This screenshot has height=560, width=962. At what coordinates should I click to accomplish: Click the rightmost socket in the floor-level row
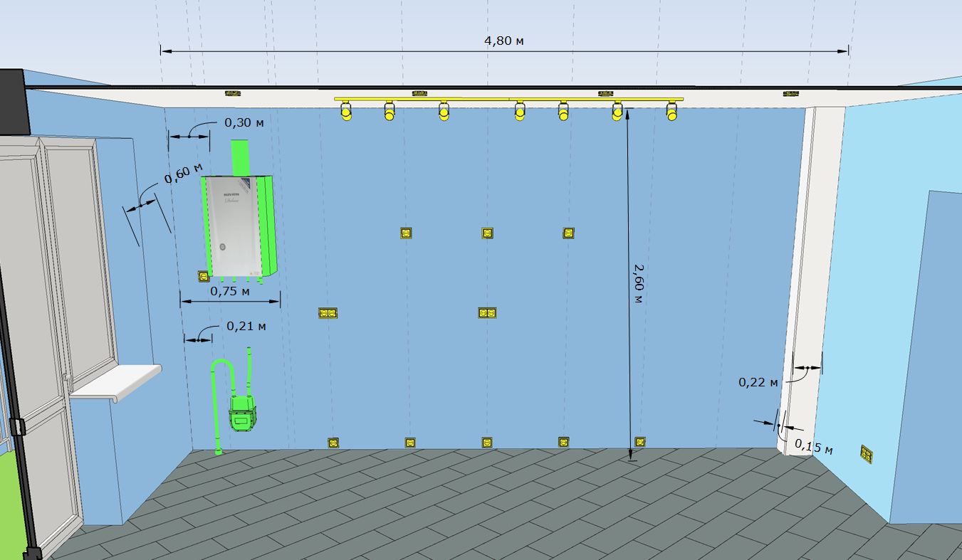click(x=639, y=441)
